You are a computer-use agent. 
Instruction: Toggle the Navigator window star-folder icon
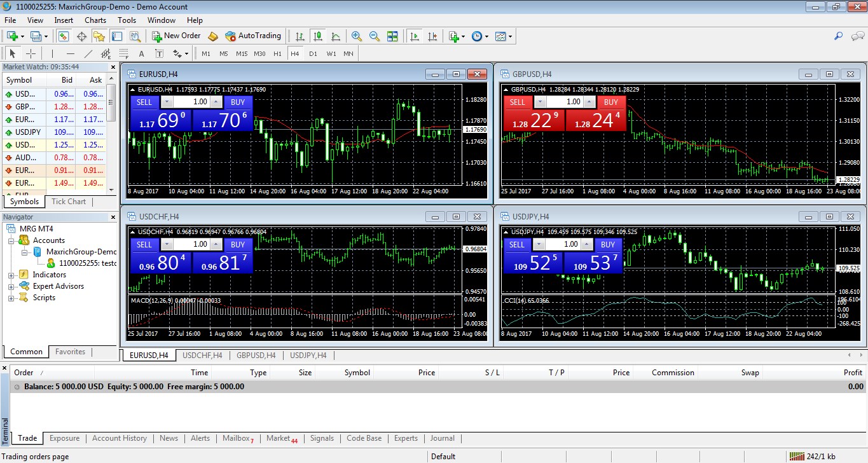(x=99, y=36)
